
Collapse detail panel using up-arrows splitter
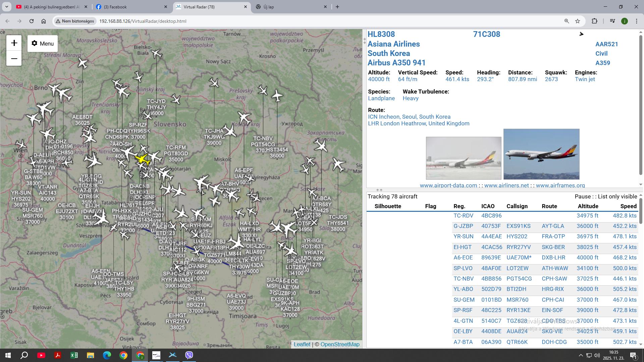coord(379,190)
